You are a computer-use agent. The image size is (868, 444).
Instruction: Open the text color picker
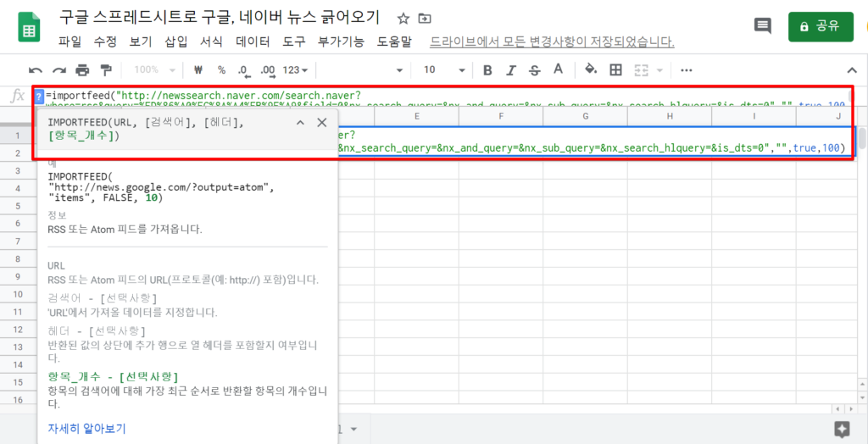[x=559, y=69]
